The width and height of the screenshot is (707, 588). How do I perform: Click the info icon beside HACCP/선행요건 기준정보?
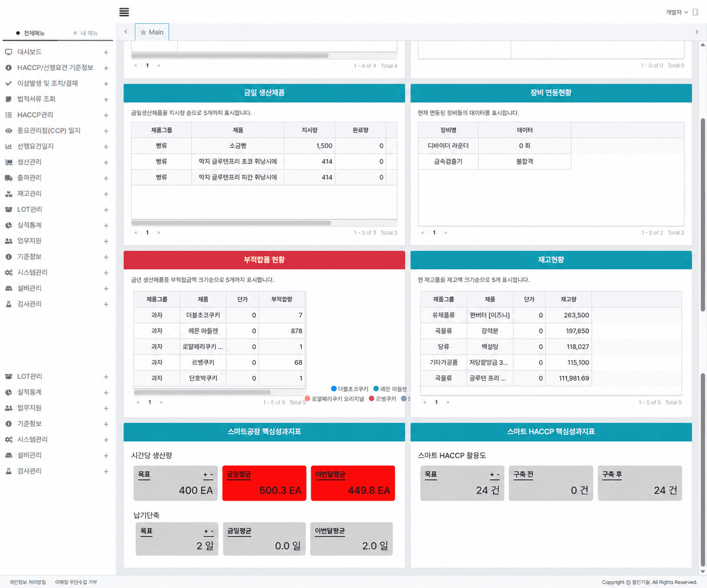click(x=8, y=68)
